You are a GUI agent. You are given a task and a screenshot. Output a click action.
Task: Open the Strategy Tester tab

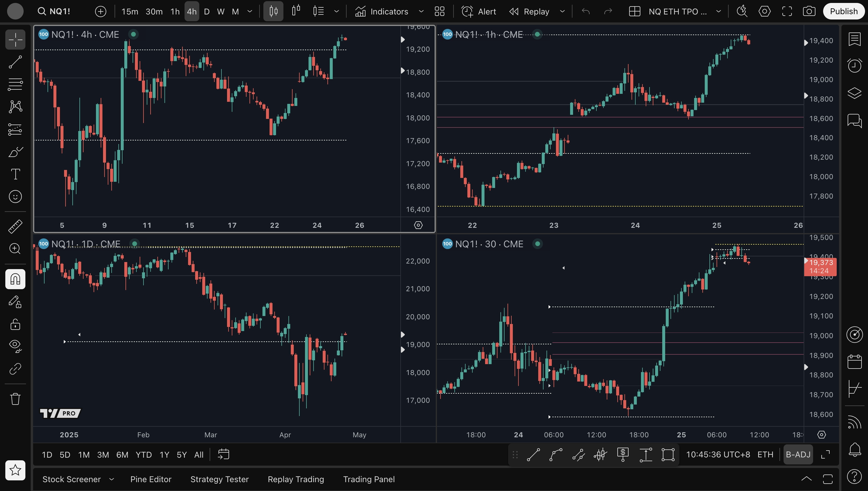click(x=219, y=479)
